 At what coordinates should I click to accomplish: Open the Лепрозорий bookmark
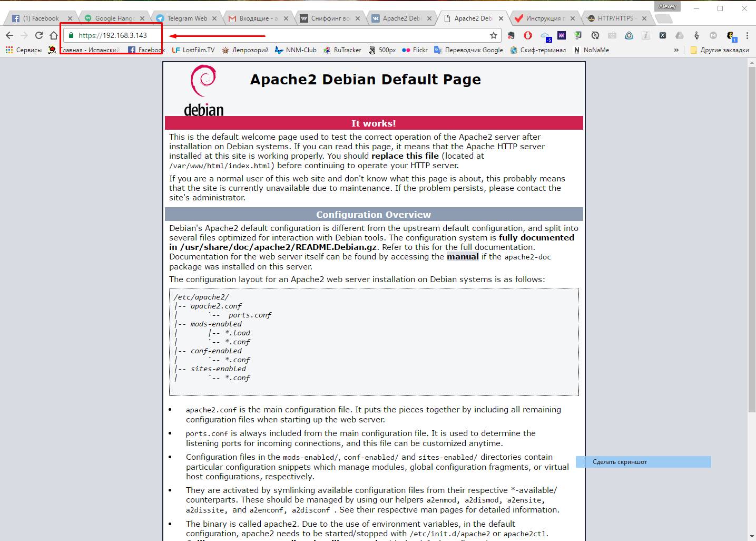[x=245, y=50]
